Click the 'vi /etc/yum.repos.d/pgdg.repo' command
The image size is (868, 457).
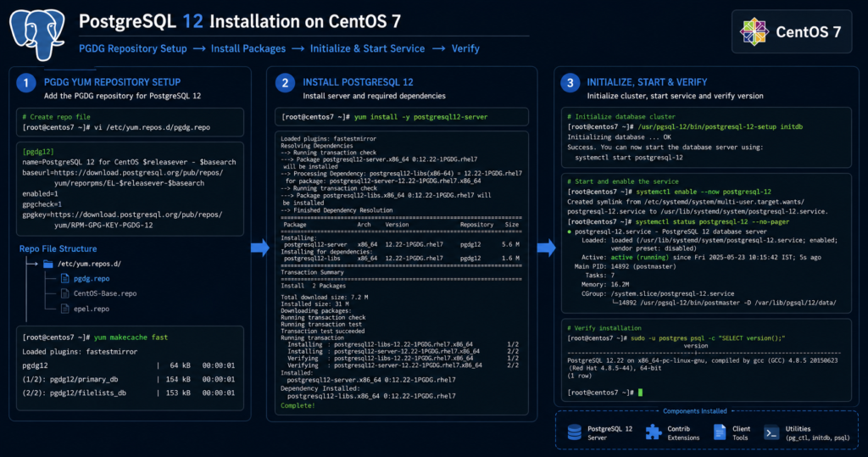153,127
